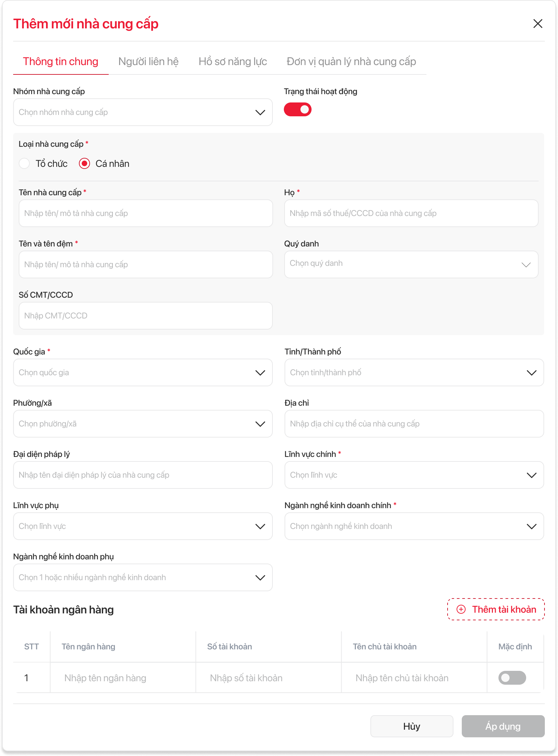558x756 pixels.
Task: Click the plus icon in Thêm tài khoản
Action: coord(461,609)
